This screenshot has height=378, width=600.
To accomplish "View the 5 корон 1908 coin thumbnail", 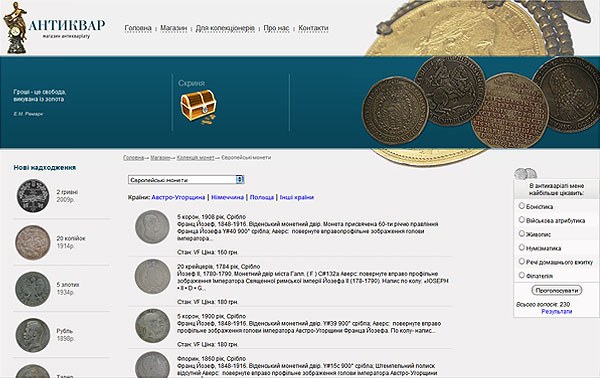I will [x=152, y=227].
